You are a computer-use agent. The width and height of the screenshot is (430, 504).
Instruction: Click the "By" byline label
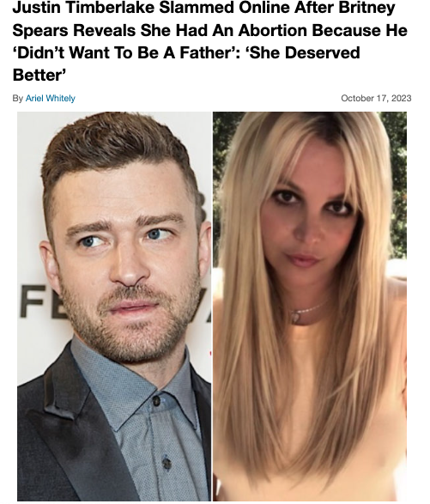18,99
